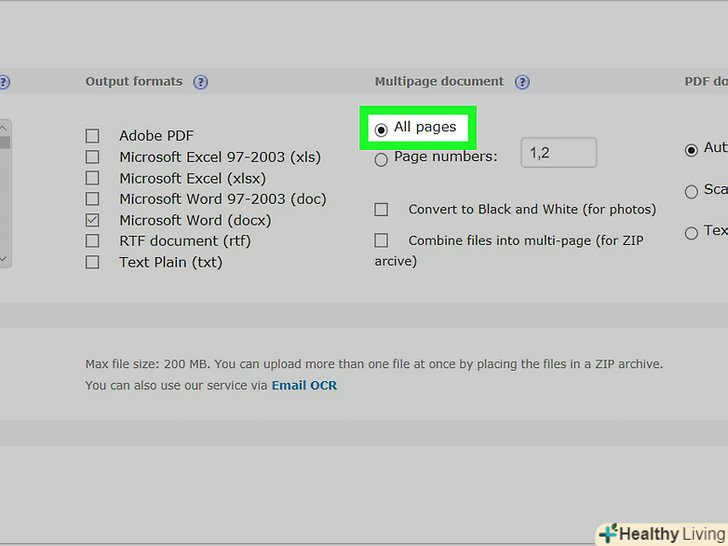Check the Text Plain (txt) option
The image size is (728, 546).
tap(92, 262)
